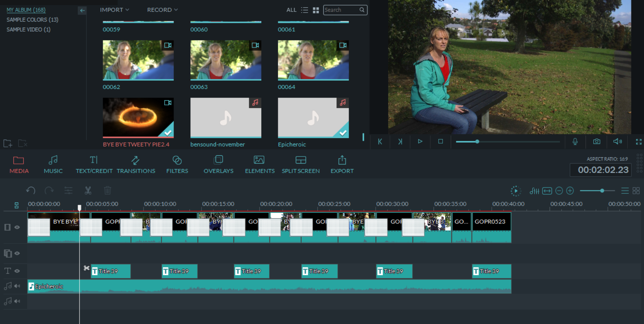Open the IMPORT dropdown menu

point(114,10)
